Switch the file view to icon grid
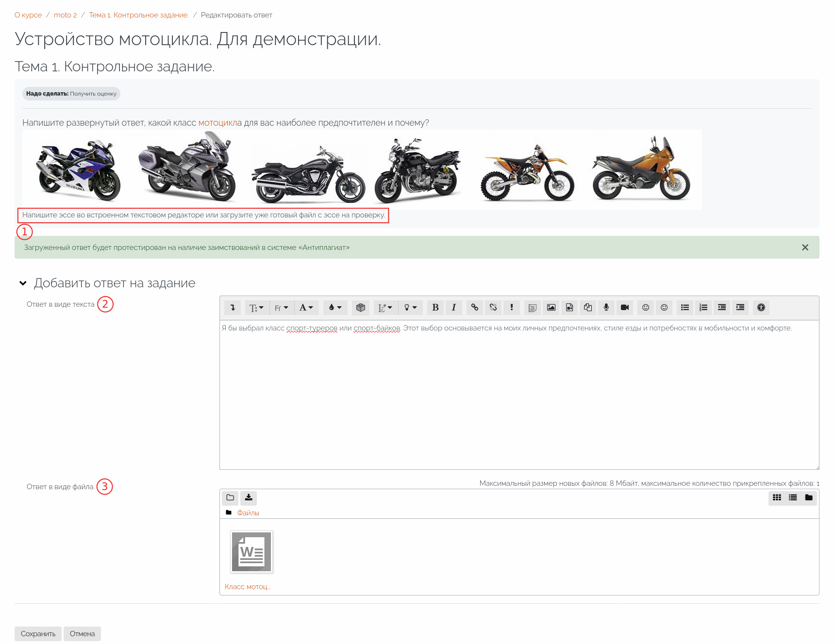This screenshot has width=835, height=644. coord(777,498)
